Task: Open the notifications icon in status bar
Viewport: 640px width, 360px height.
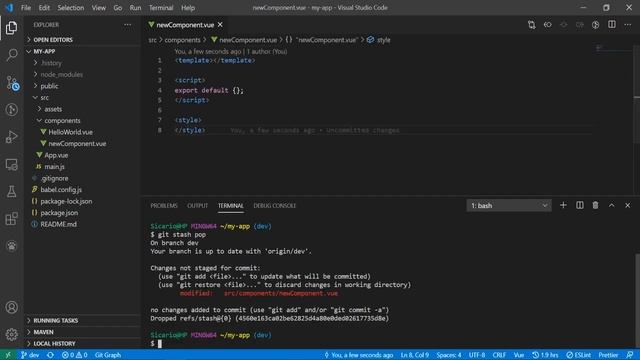Action: click(x=630, y=355)
